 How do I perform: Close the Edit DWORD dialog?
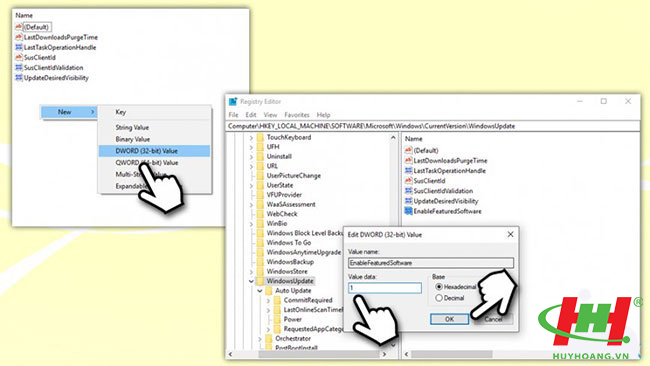click(x=510, y=235)
